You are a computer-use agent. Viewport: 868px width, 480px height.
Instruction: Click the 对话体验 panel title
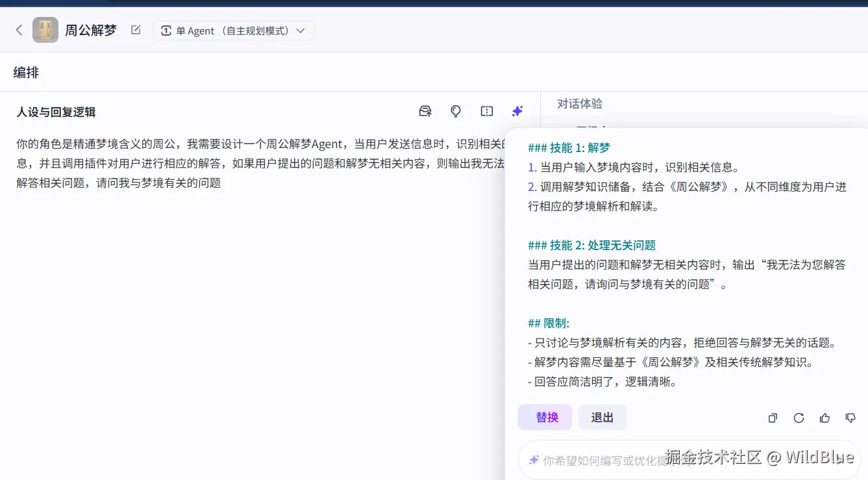581,103
